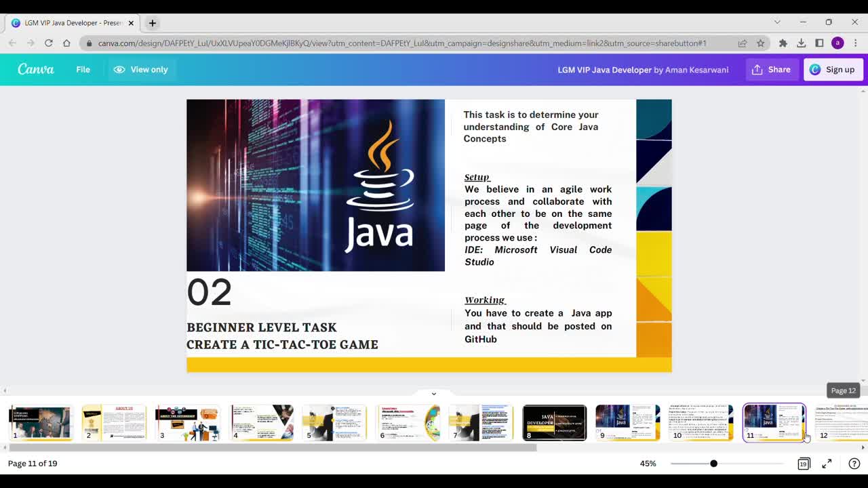Click the canvas left scroll arrow

point(5,391)
